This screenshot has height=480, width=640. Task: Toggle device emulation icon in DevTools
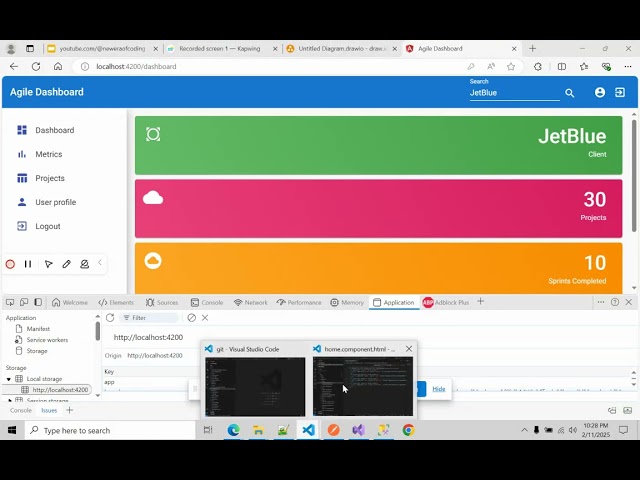tap(24, 302)
